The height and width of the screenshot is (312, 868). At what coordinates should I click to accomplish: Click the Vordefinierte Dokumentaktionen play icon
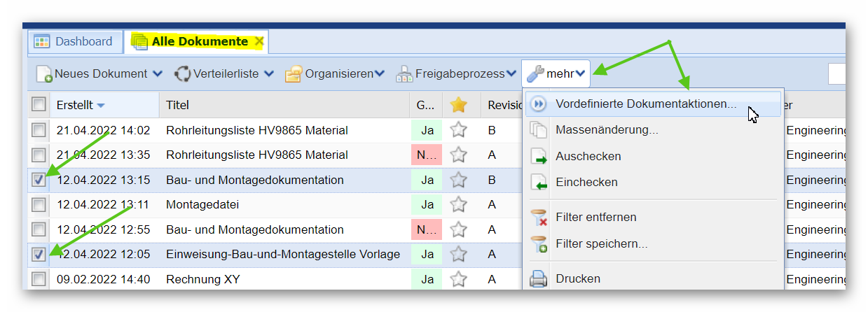tap(538, 104)
